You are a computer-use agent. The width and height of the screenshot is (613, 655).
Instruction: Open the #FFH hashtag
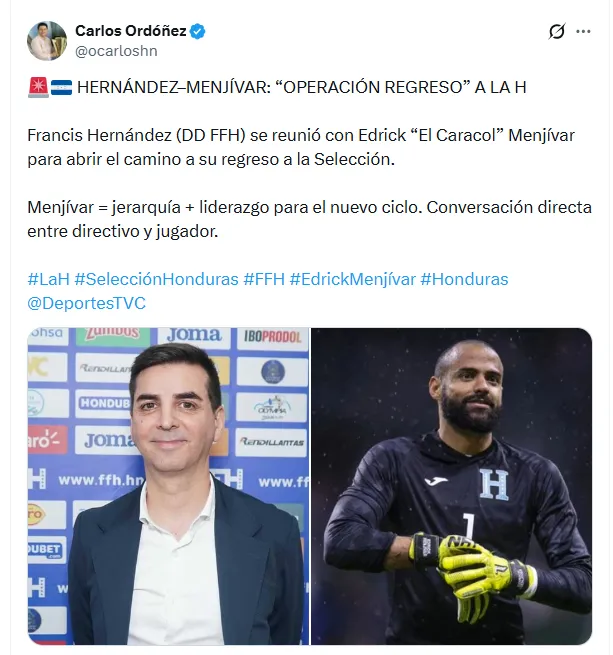pos(264,279)
